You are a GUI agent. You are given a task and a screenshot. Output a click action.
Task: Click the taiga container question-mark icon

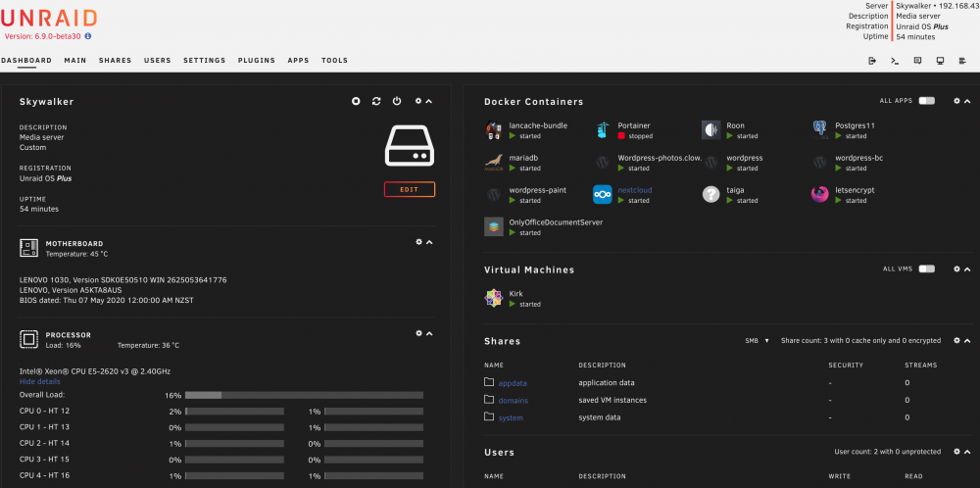(711, 194)
